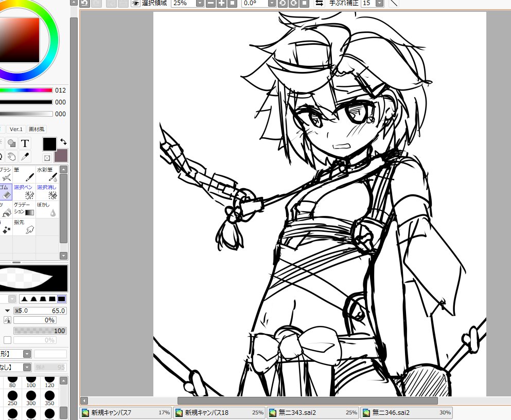Open the 画材風 tab
The width and height of the screenshot is (511, 420).
coord(37,129)
